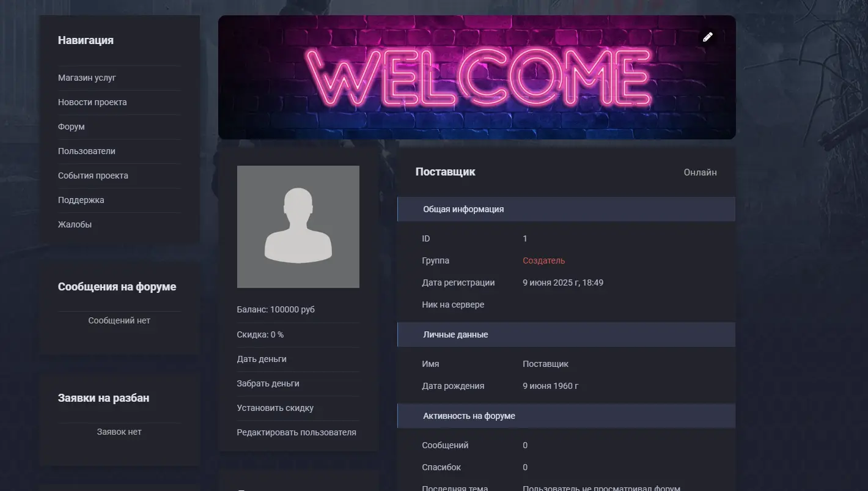Click registration date 9 июня 2025 г, 18:49
This screenshot has width=868, height=491.
coord(563,282)
